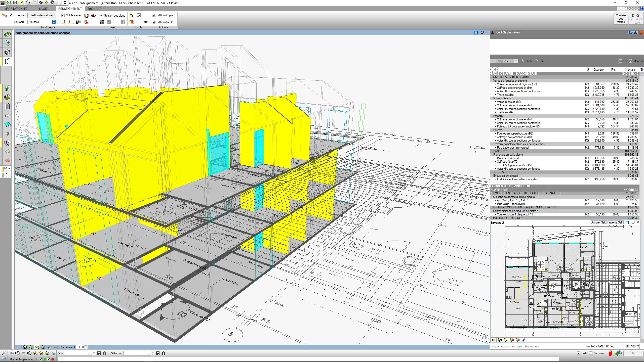Select the hand pan tool
The image size is (644, 362).
coord(59,3)
